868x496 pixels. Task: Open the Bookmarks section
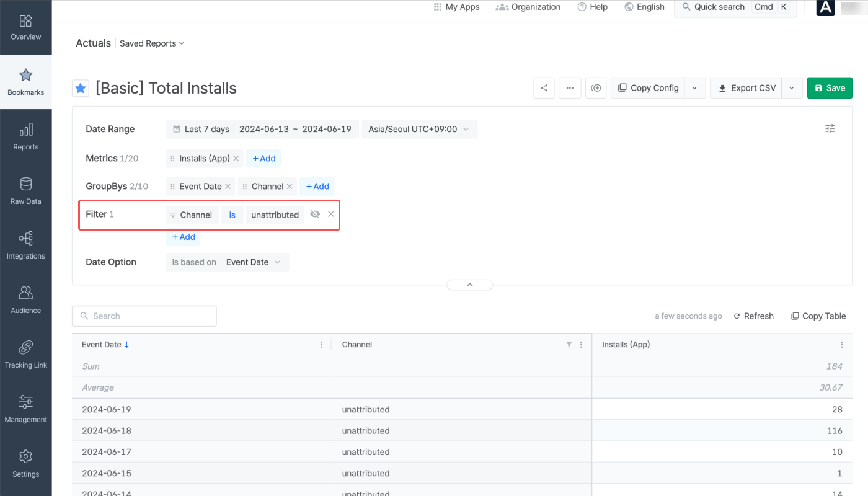pyautogui.click(x=25, y=82)
